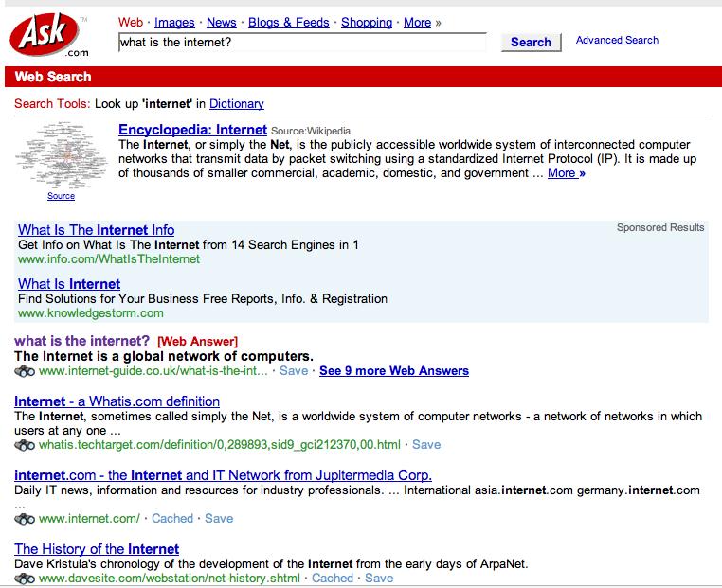View Cached copy of www.internet.com result

pos(172,519)
